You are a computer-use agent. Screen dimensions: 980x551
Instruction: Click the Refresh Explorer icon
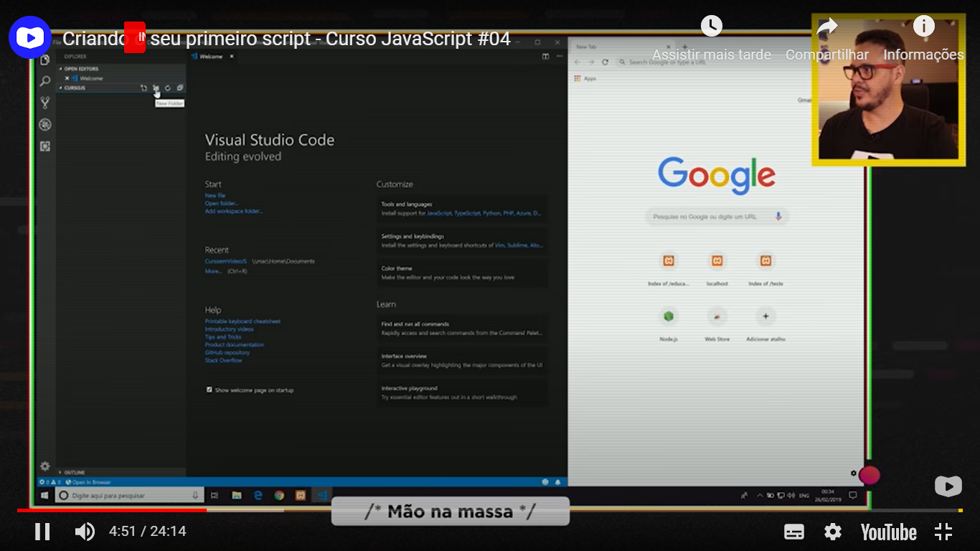(168, 88)
